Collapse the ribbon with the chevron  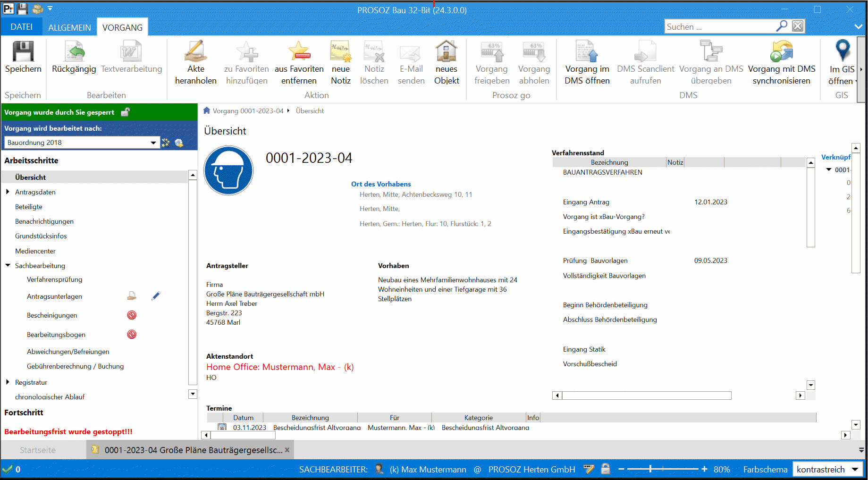[x=859, y=26]
